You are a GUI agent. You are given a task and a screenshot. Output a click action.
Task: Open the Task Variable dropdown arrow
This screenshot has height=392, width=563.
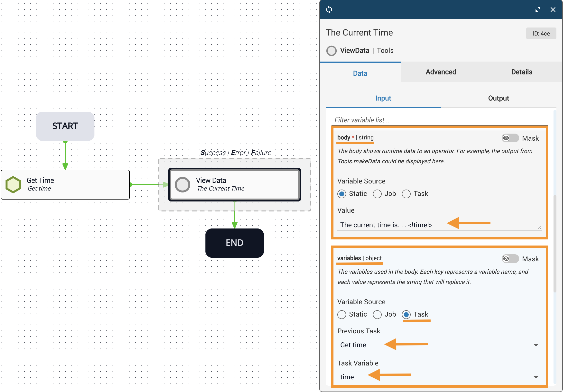click(x=536, y=377)
